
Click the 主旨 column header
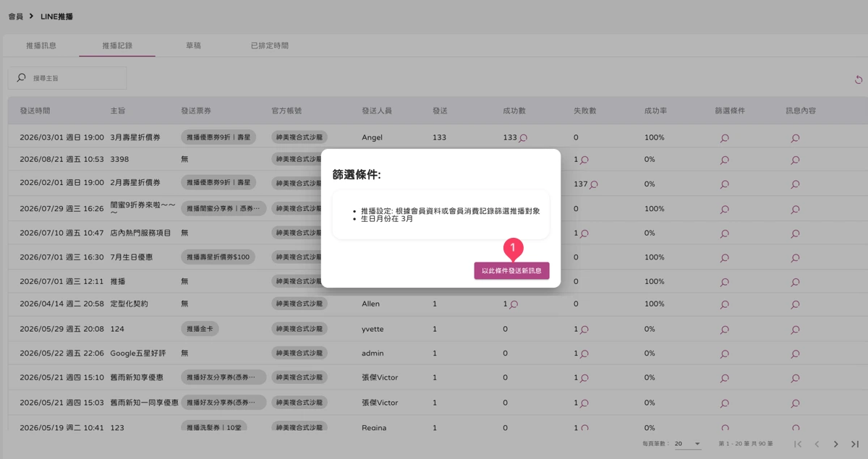tap(118, 111)
